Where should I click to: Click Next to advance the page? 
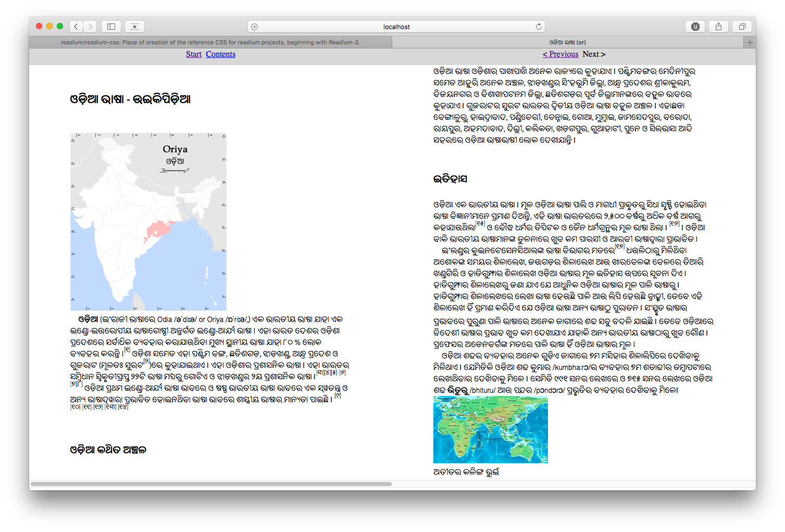pyautogui.click(x=594, y=54)
